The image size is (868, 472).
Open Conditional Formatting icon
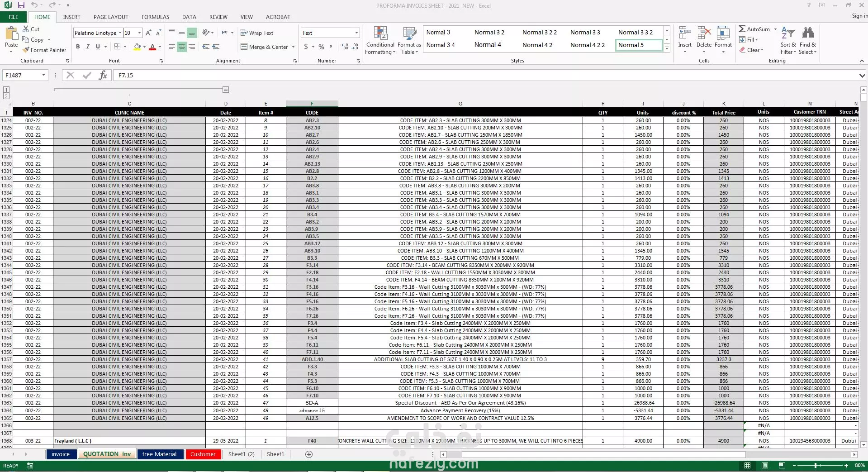click(380, 33)
